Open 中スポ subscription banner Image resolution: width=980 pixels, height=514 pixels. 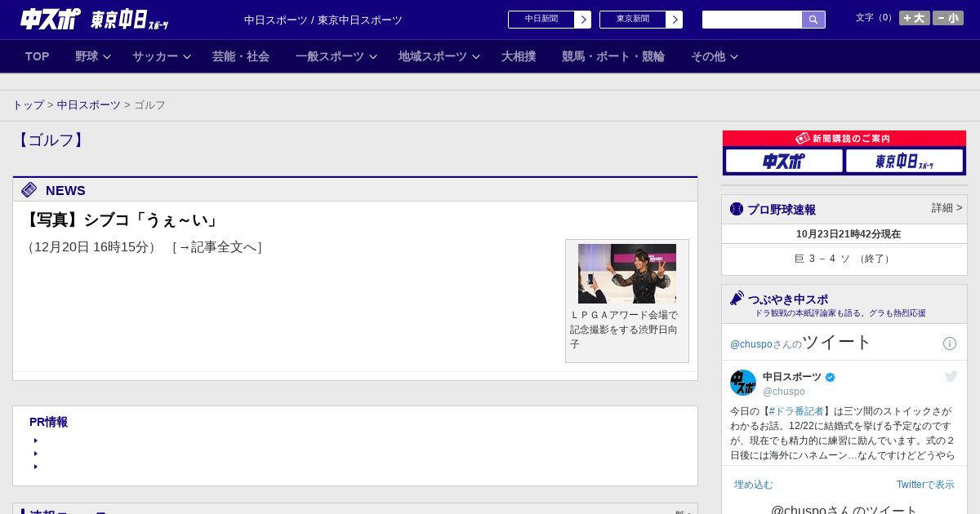(x=784, y=161)
